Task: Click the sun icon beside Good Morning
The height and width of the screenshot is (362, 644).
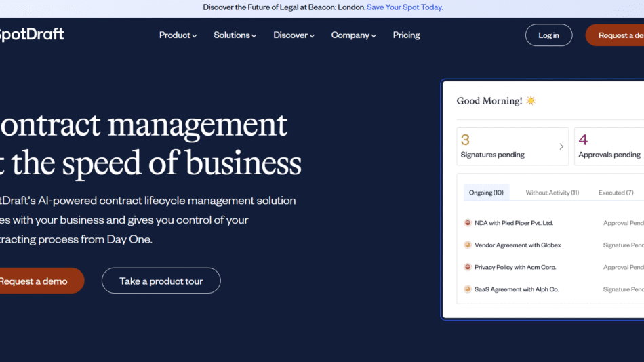Action: pos(531,100)
